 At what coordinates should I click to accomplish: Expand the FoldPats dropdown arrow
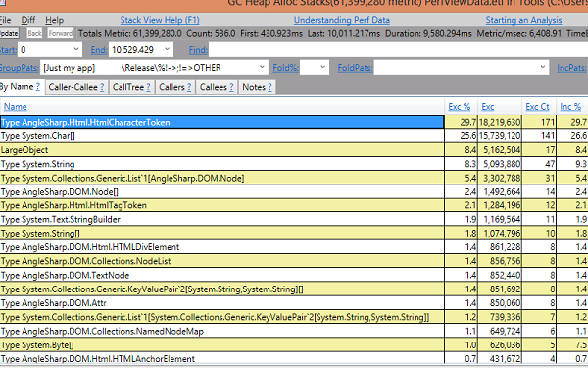542,67
